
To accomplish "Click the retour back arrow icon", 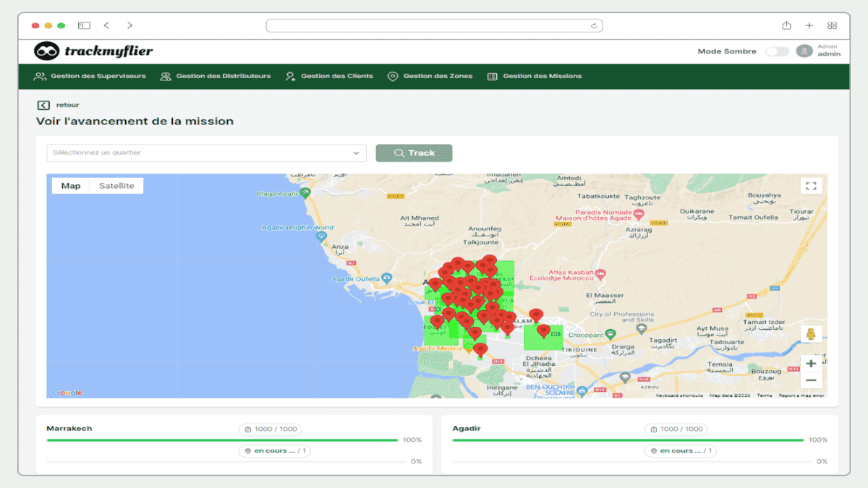I will (43, 105).
